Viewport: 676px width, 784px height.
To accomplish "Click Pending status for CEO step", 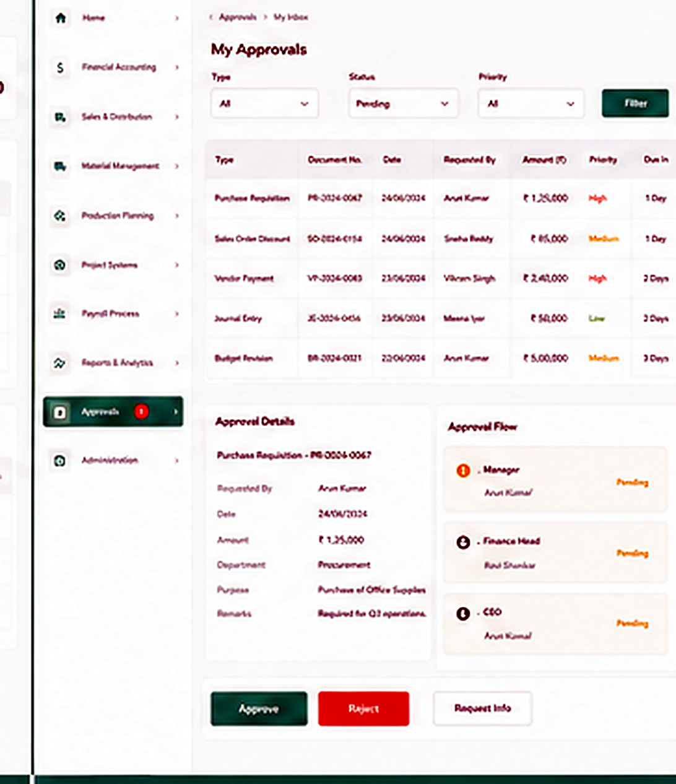I will click(x=632, y=623).
